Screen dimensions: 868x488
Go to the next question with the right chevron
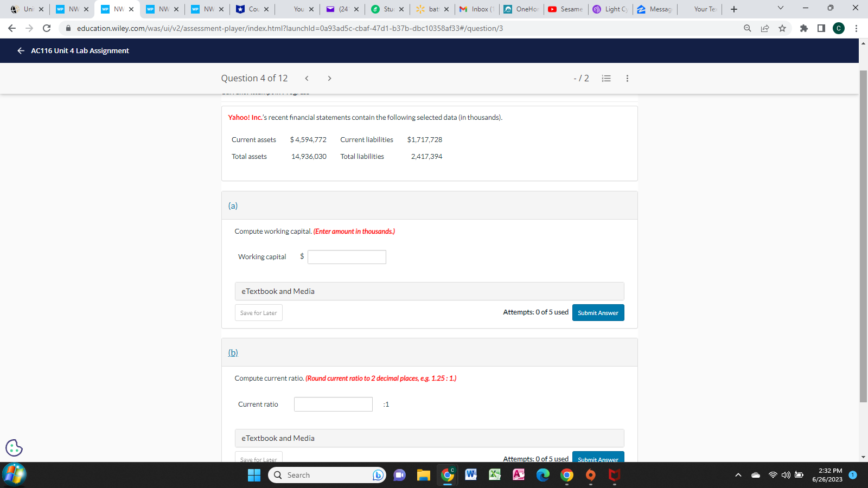click(329, 78)
